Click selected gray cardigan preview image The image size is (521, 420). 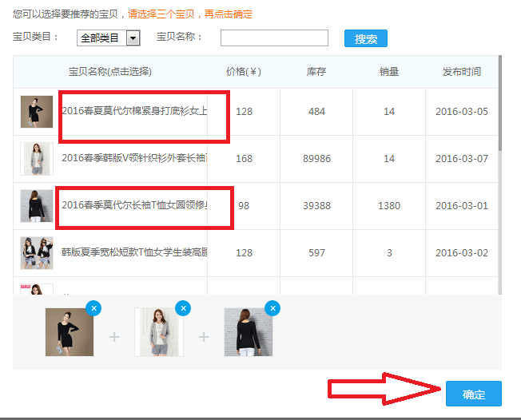click(x=159, y=332)
